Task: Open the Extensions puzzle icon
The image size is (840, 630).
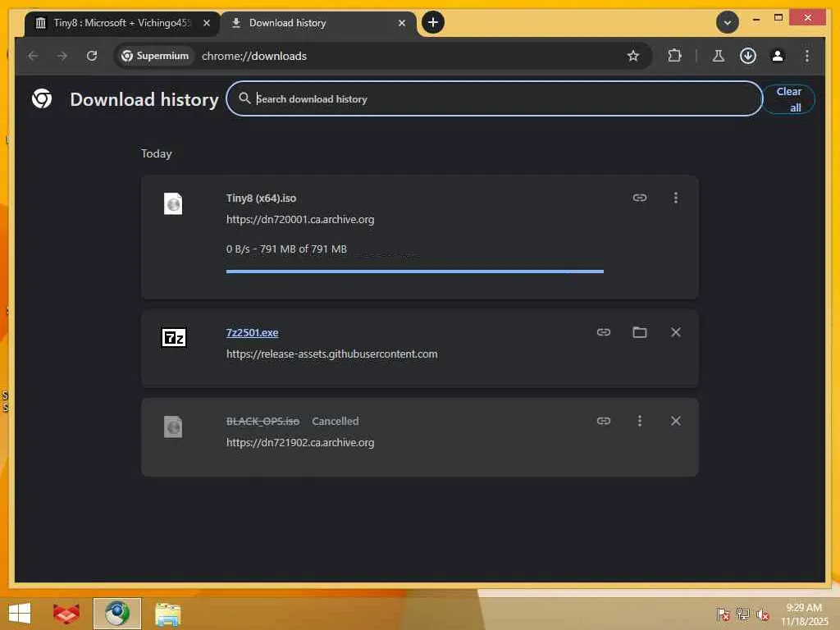Action: click(674, 56)
